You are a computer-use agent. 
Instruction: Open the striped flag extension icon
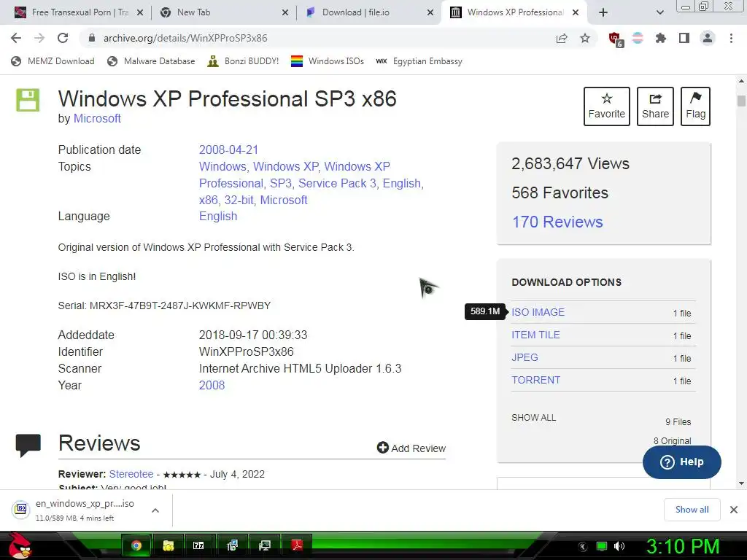coord(638,38)
